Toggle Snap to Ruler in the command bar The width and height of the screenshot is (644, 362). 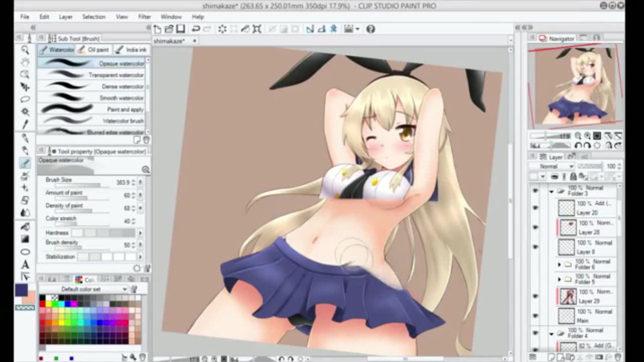pos(310,29)
